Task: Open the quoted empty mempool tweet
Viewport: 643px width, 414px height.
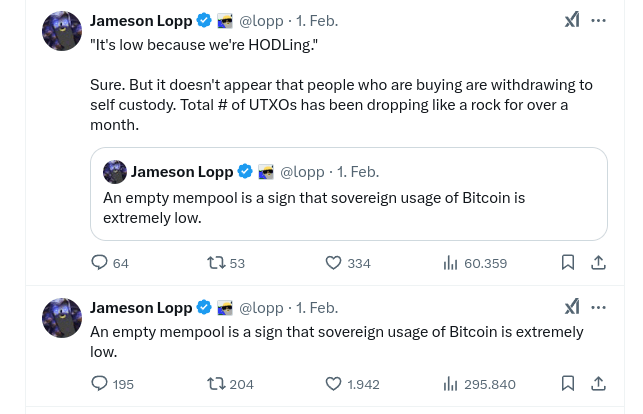Action: click(348, 207)
